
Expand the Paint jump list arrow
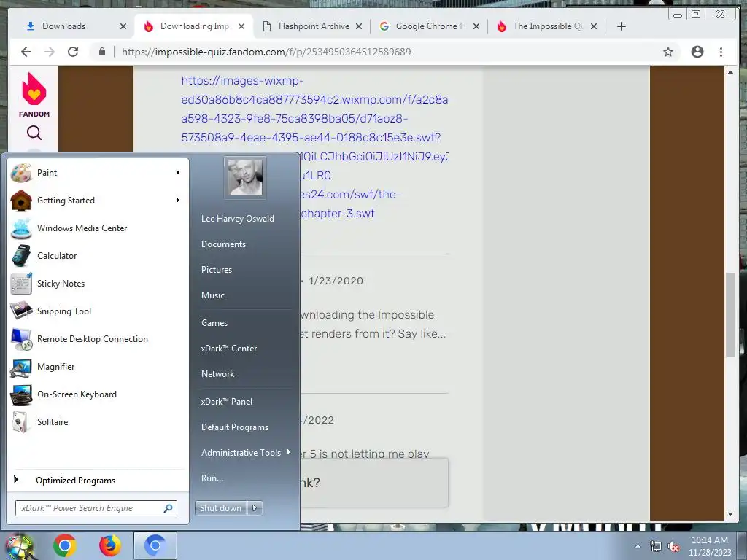178,172
